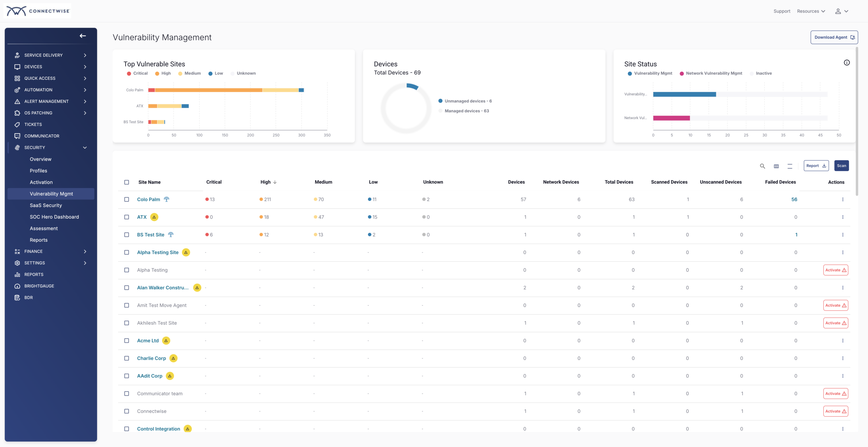Expand the Resources dropdown

(x=811, y=11)
